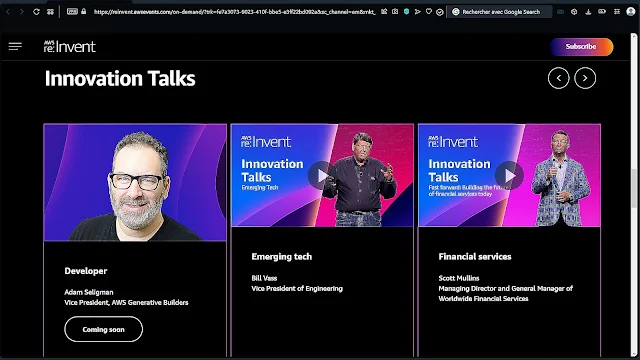The width and height of the screenshot is (640, 360).
Task: Play the Financial services video
Action: (509, 176)
